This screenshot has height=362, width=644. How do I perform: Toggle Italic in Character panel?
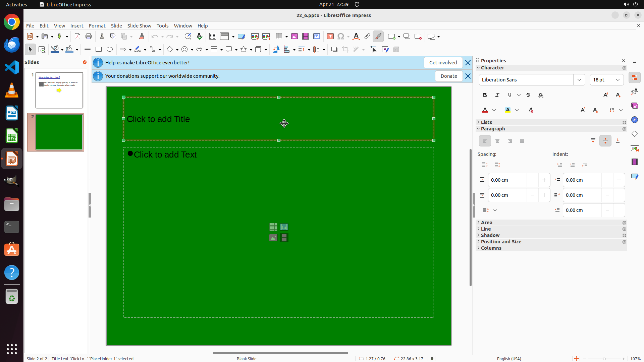point(497,95)
